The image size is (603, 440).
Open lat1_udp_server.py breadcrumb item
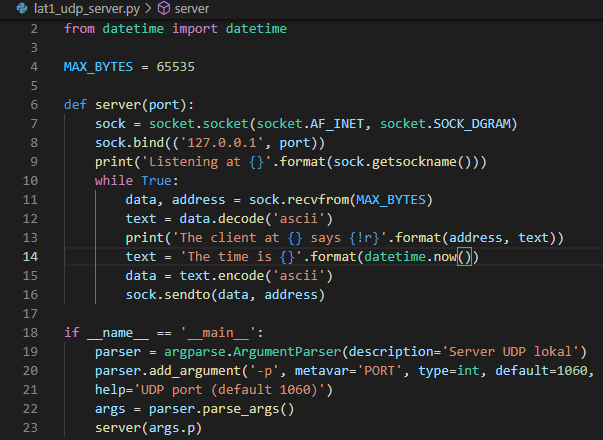pos(87,8)
